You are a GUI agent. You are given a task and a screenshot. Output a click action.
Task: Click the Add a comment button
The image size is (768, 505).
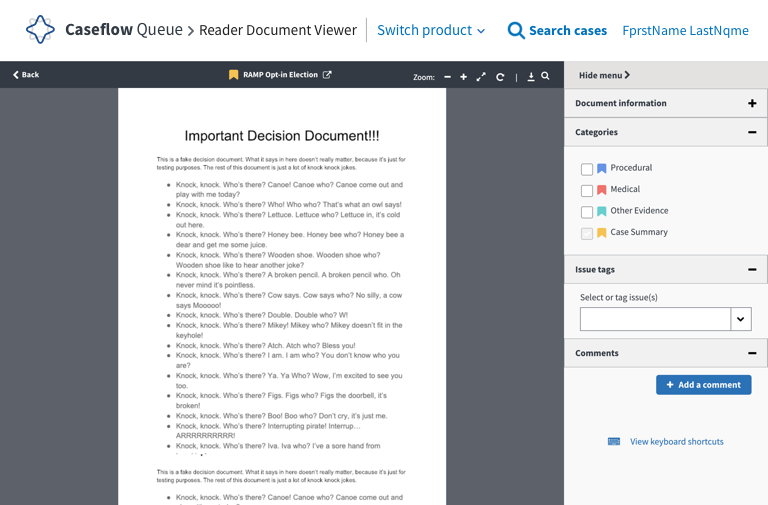pyautogui.click(x=703, y=385)
